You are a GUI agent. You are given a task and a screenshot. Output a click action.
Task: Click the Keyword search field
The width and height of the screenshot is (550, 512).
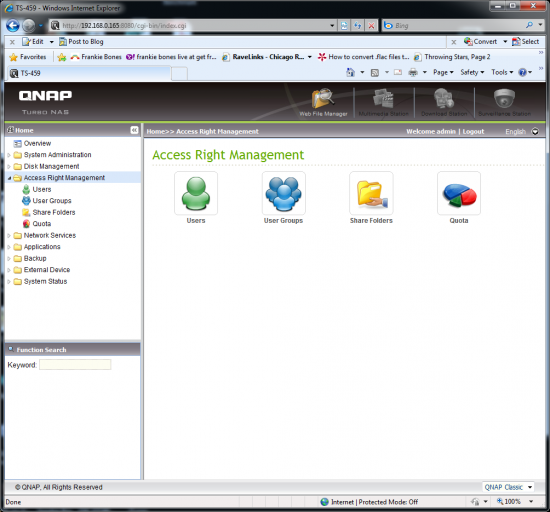coord(75,365)
